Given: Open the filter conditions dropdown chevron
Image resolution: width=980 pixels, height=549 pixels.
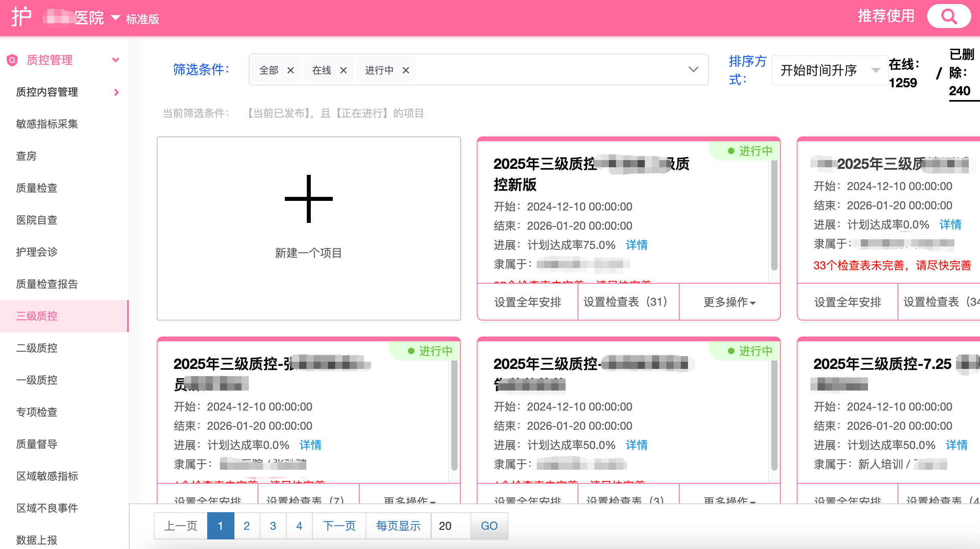Looking at the screenshot, I should click(x=693, y=70).
